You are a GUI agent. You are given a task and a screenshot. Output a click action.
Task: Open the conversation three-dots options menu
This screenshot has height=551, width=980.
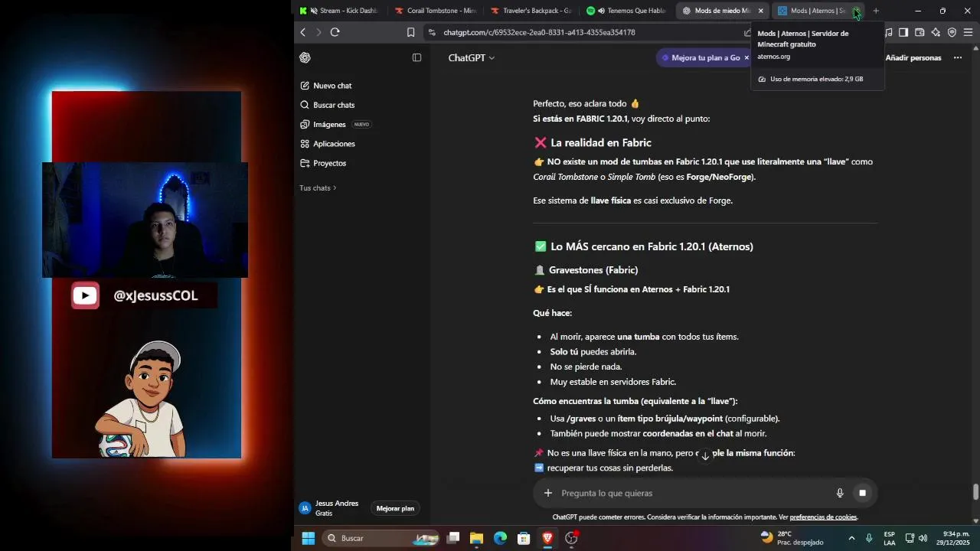pos(957,57)
